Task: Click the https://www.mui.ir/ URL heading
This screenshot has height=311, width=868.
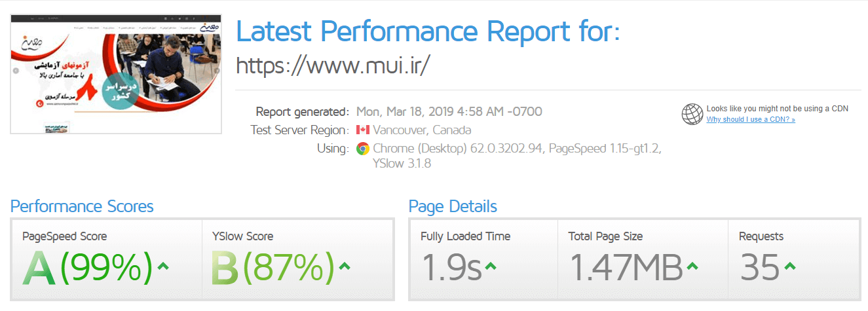Action: coord(332,65)
